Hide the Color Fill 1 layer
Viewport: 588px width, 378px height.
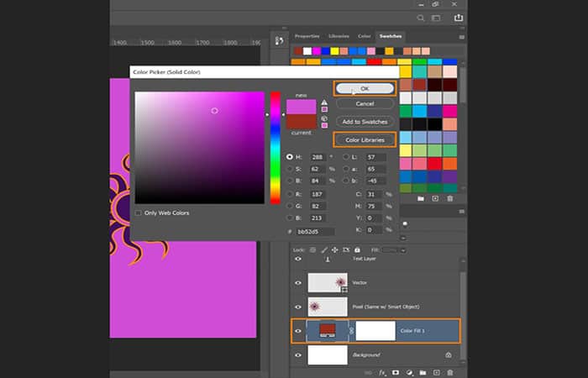coord(297,331)
